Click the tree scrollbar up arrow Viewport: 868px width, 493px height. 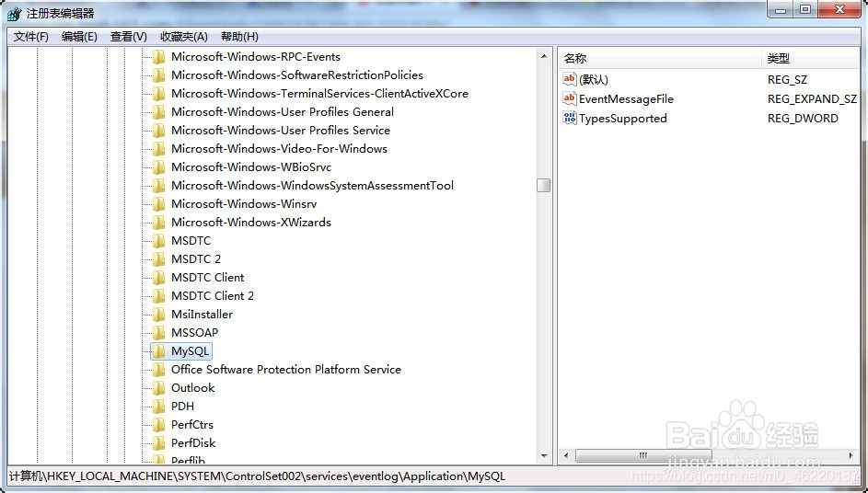tap(544, 56)
